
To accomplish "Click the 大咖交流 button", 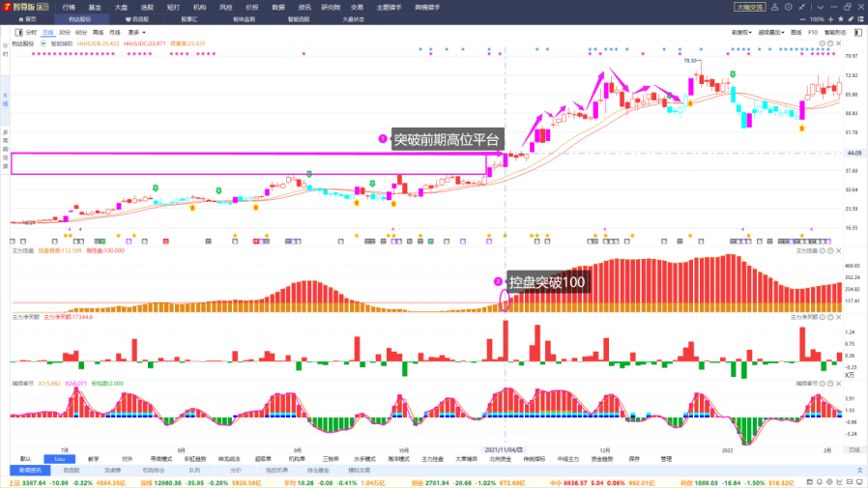I will [x=748, y=6].
